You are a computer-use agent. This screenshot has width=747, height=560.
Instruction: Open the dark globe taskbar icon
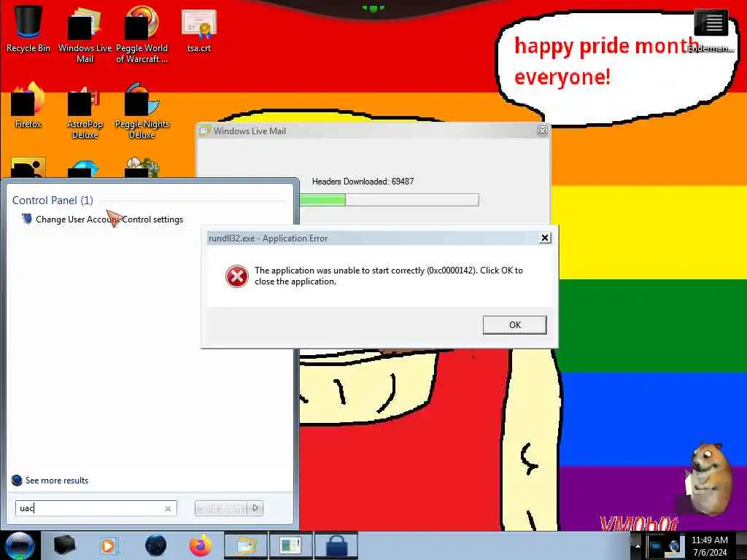click(156, 545)
